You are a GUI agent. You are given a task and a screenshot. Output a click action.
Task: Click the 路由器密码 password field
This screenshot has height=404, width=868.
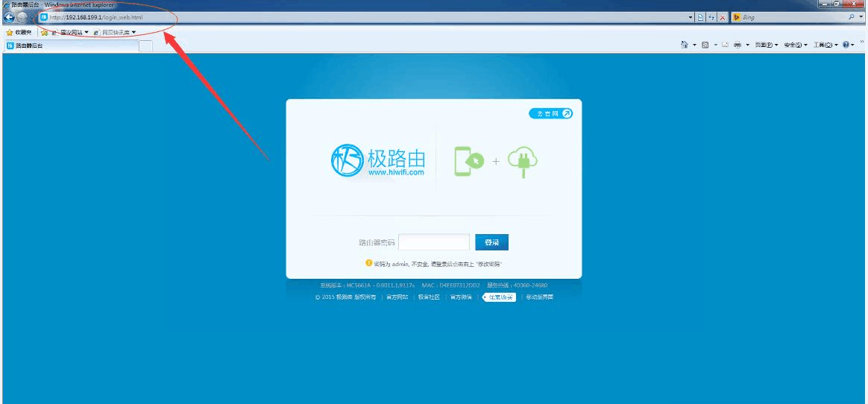434,242
